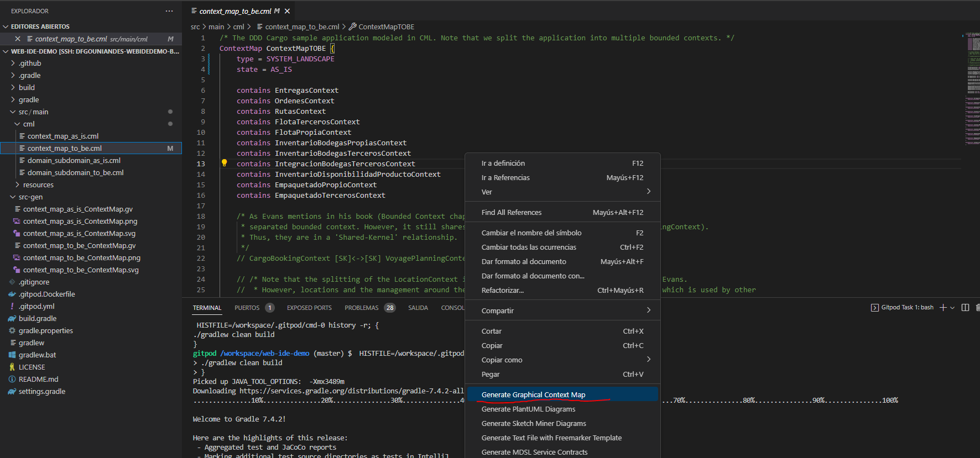Collapse the EDITORES ABIERTOS section
980x458 pixels.
(x=40, y=27)
